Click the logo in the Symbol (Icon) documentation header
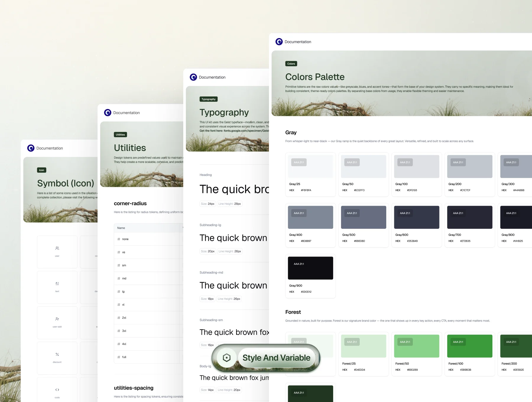 click(x=31, y=148)
